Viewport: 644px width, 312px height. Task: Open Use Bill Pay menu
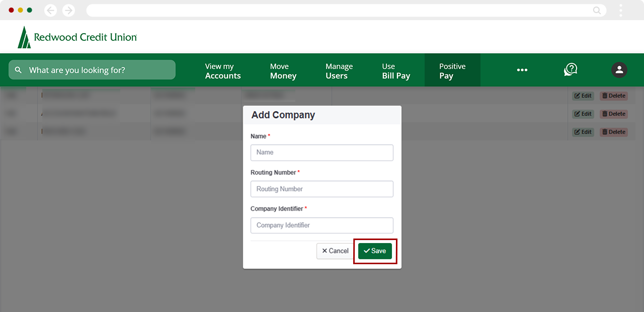396,71
